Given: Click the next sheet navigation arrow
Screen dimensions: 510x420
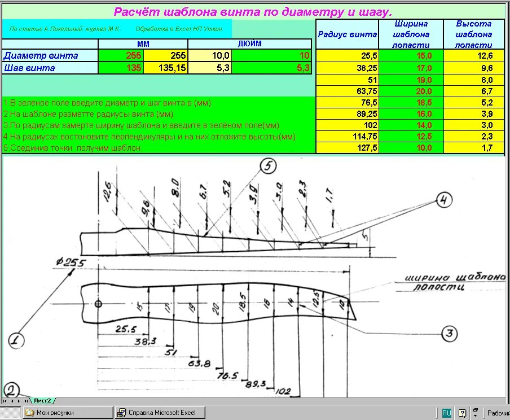Looking at the screenshot, I should coord(19,401).
